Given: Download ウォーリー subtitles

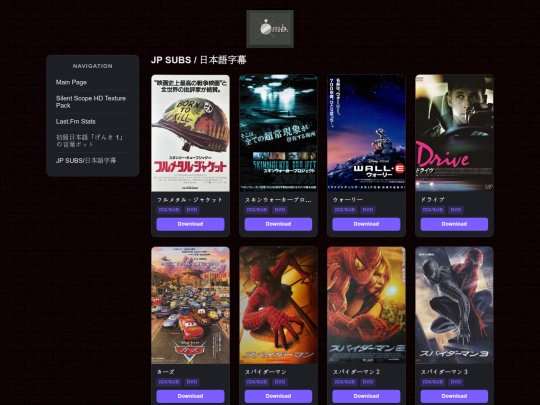Looking at the screenshot, I should [366, 224].
